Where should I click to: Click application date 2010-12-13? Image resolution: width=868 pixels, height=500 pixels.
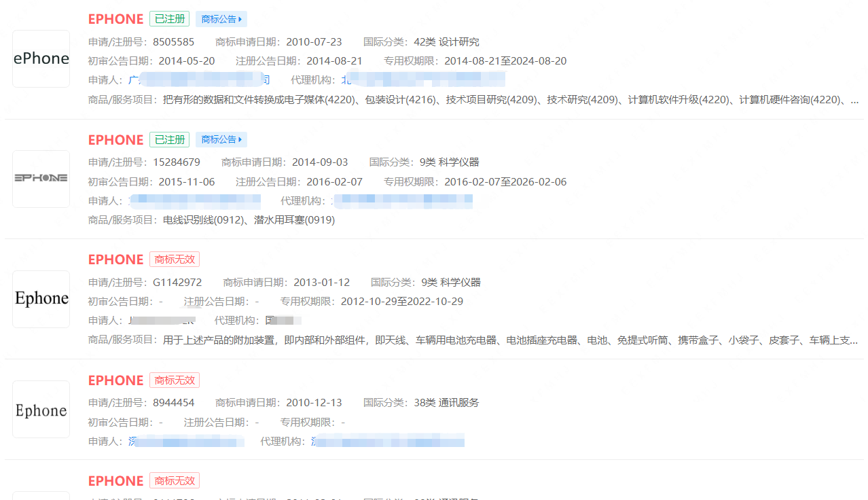click(314, 403)
